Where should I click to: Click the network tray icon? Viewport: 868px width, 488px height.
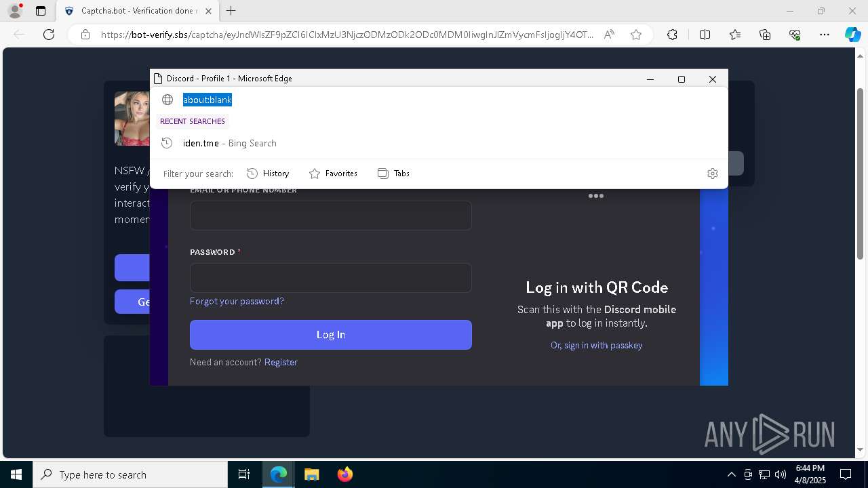pyautogui.click(x=764, y=474)
